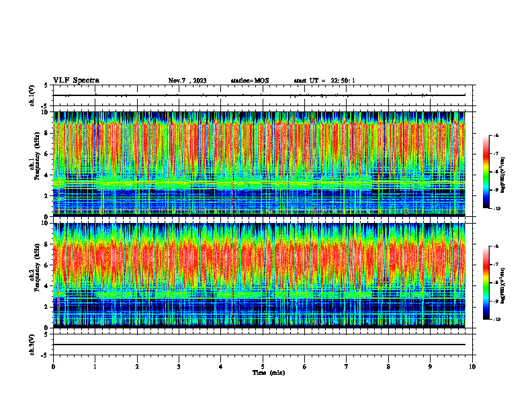Click the ch.2 colorbar log(PSD) label
Viewport: 532px width, 411px height.
pyautogui.click(x=502, y=285)
